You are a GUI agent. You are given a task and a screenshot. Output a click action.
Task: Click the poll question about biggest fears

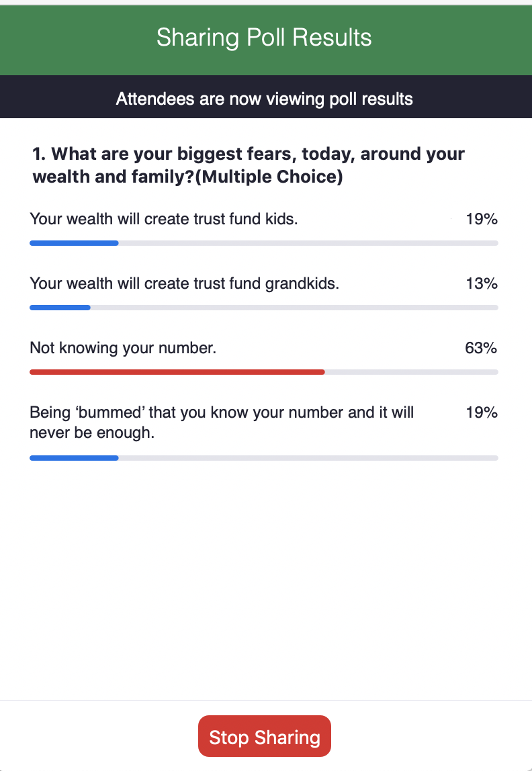click(x=249, y=165)
